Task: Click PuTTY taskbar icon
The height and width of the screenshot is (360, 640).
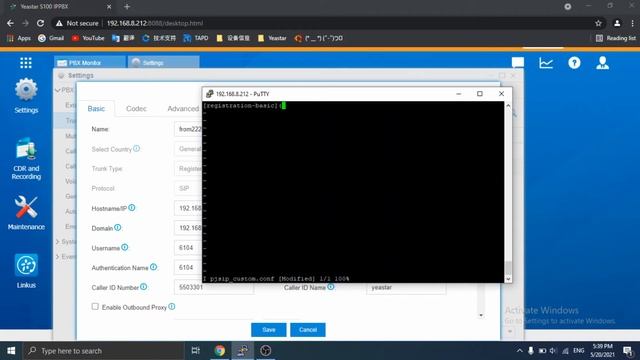Action: tap(242, 351)
